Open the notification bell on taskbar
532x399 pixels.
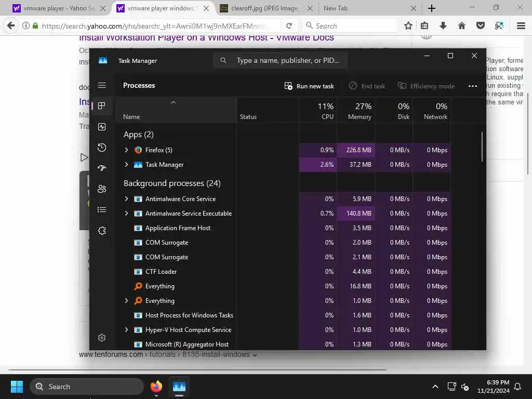(518, 387)
